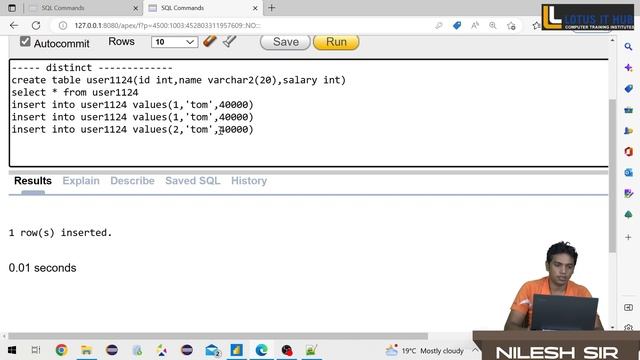Click the '0.01 seconds' text
Screen dimensions: 640x360
[42, 268]
